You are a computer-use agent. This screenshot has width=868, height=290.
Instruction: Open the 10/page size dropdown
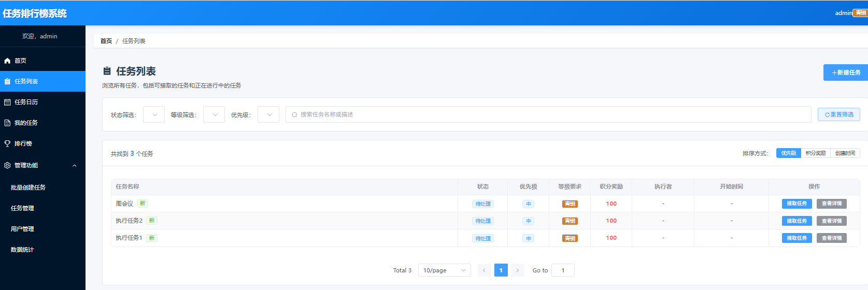pos(445,270)
